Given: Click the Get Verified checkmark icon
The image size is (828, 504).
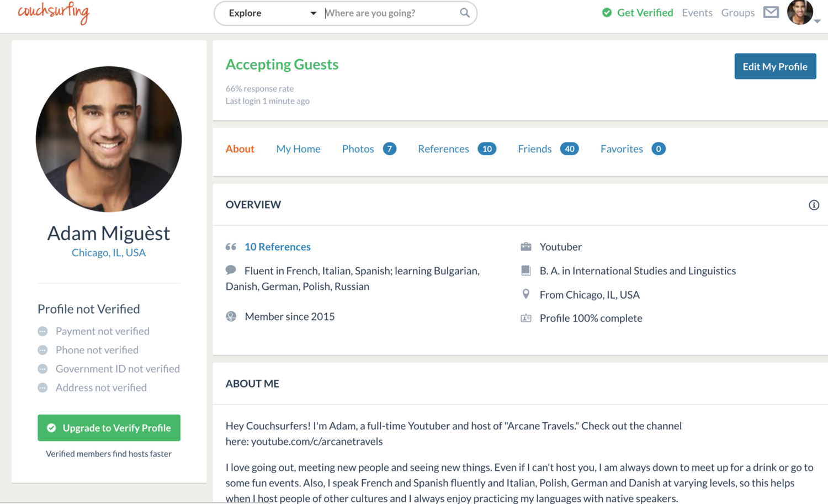Looking at the screenshot, I should point(607,13).
